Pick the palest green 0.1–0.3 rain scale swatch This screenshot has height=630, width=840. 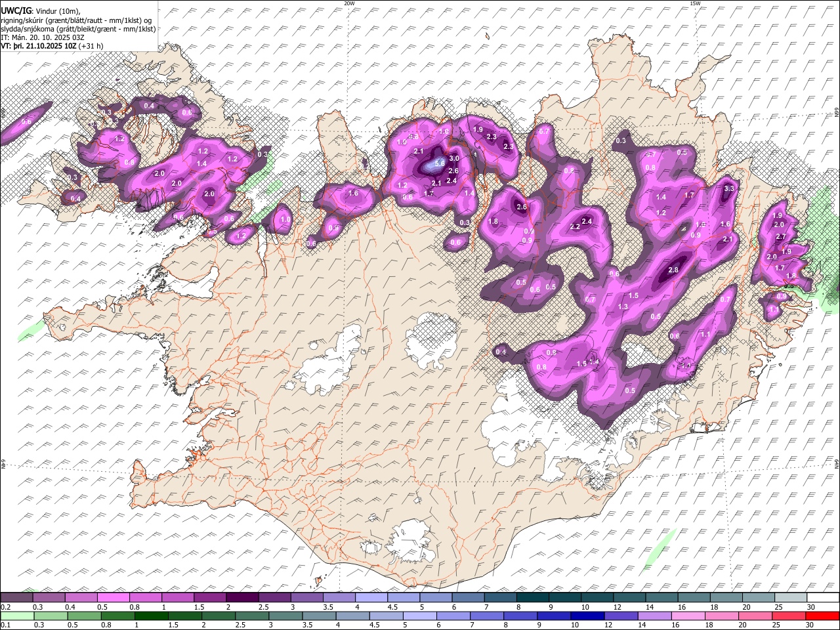point(17,616)
